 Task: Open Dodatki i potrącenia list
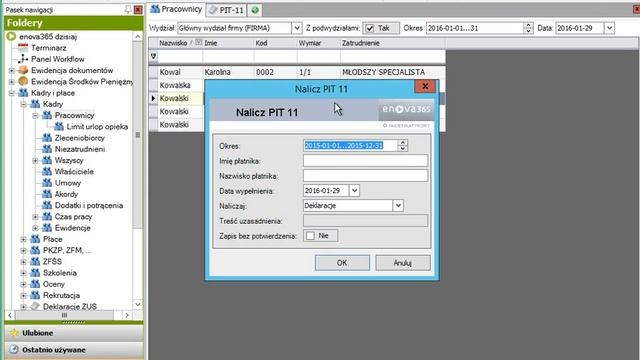(x=89, y=205)
